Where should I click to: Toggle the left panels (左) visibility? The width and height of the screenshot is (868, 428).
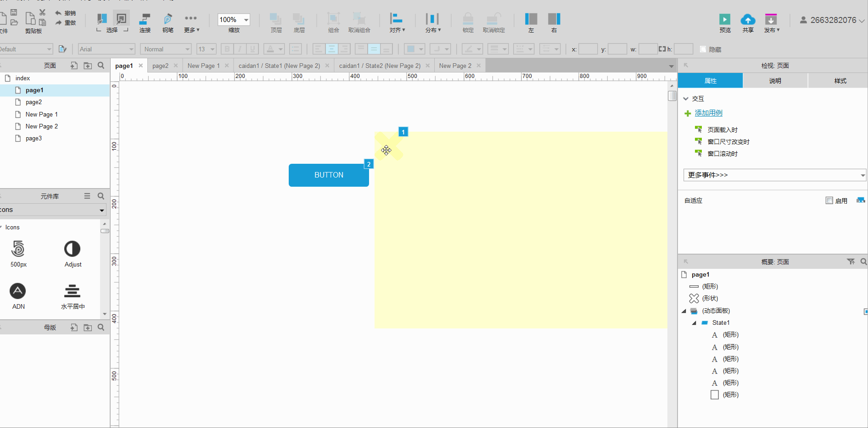click(531, 19)
